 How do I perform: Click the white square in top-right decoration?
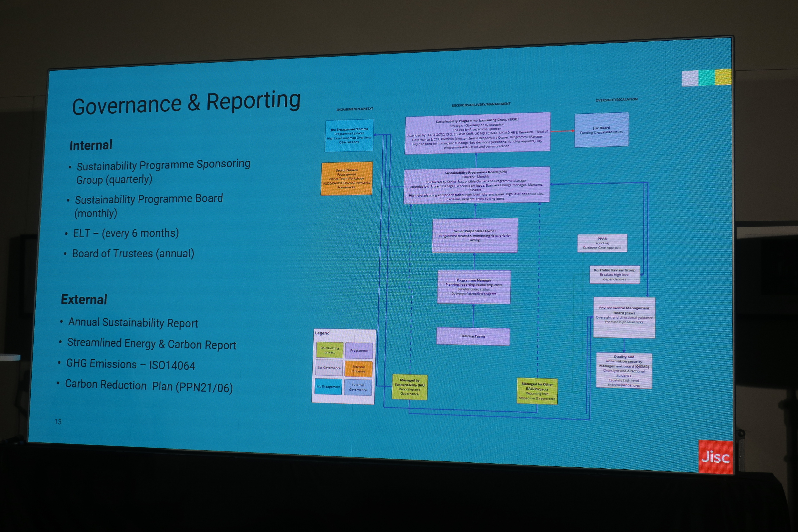pos(690,78)
